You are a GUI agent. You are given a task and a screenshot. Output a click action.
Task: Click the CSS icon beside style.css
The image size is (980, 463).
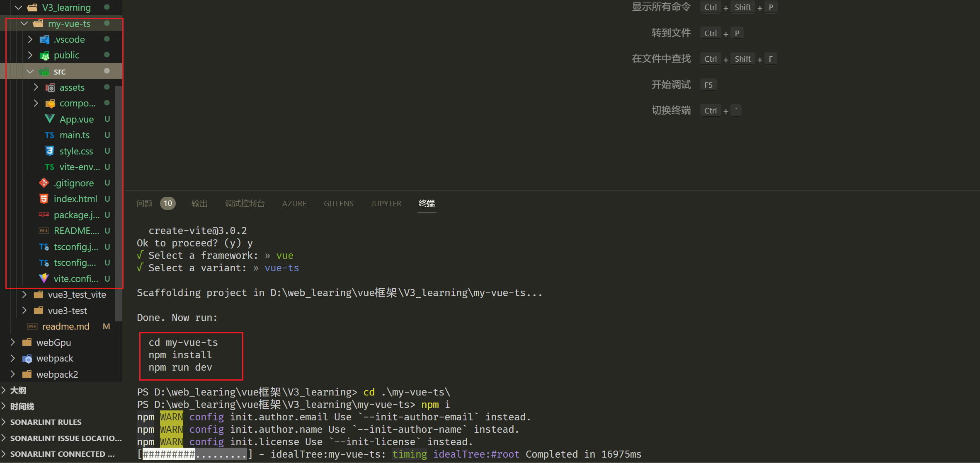point(49,151)
